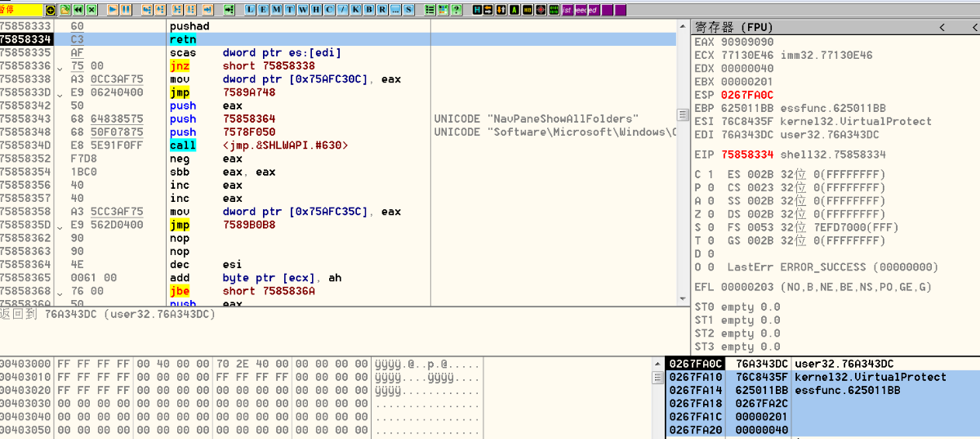This screenshot has height=439, width=980.
Task: Open Log window with L button
Action: pyautogui.click(x=250, y=9)
